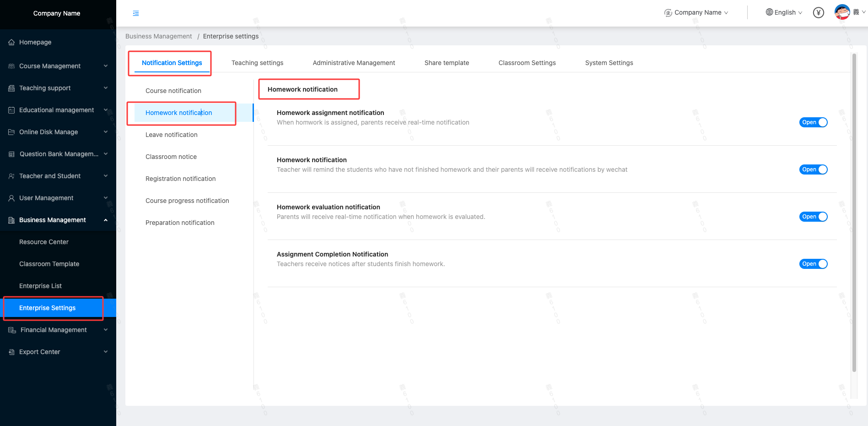This screenshot has height=426, width=868.
Task: Click the Course Management sidebar icon
Action: point(11,66)
